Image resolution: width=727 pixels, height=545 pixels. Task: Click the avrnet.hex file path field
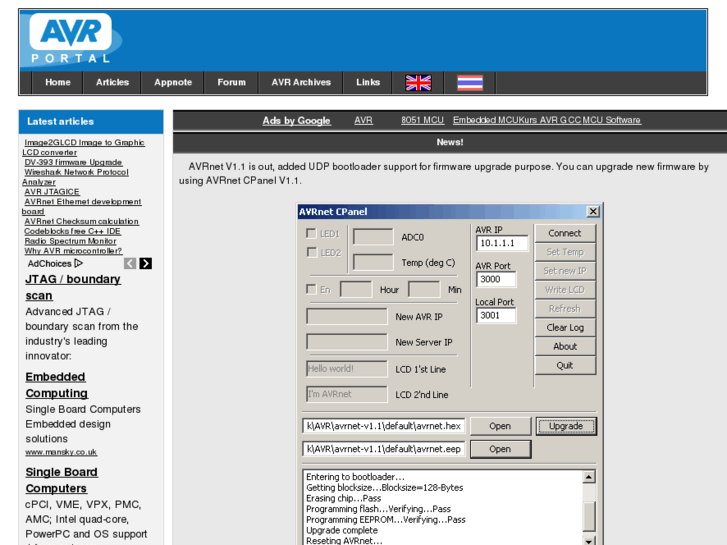[x=383, y=426]
